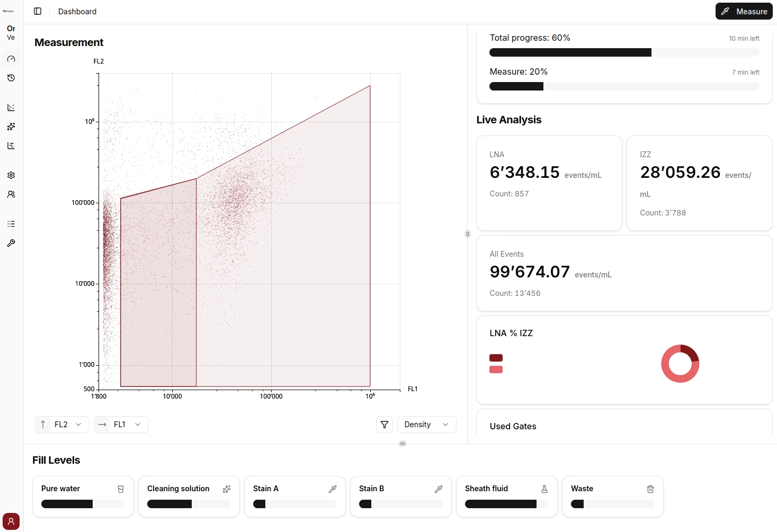Click the filter funnel button

(x=385, y=425)
